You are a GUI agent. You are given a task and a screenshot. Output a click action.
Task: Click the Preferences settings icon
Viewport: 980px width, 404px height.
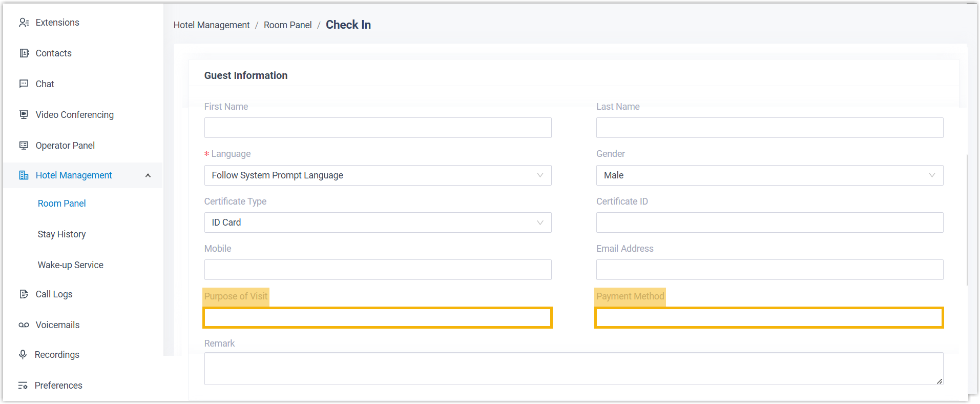pos(23,386)
